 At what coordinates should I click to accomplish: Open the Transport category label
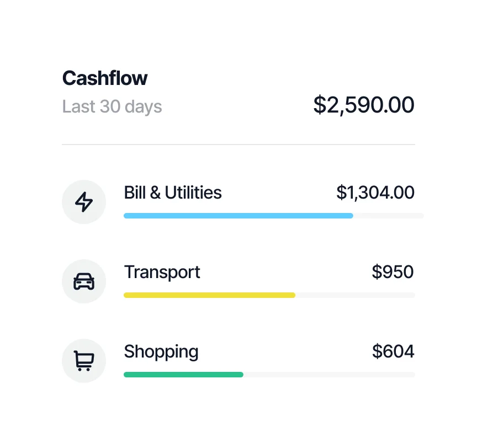pyautogui.click(x=162, y=272)
